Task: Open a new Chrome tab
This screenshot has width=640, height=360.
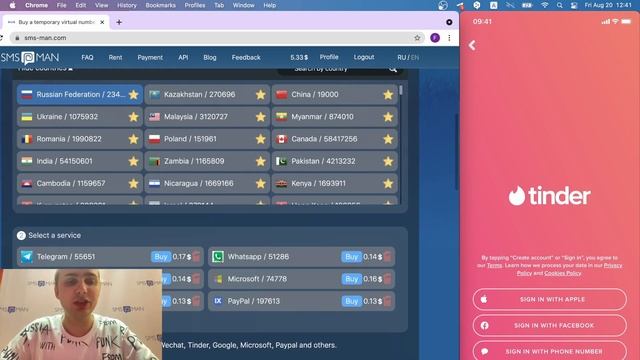Action: tap(119, 22)
